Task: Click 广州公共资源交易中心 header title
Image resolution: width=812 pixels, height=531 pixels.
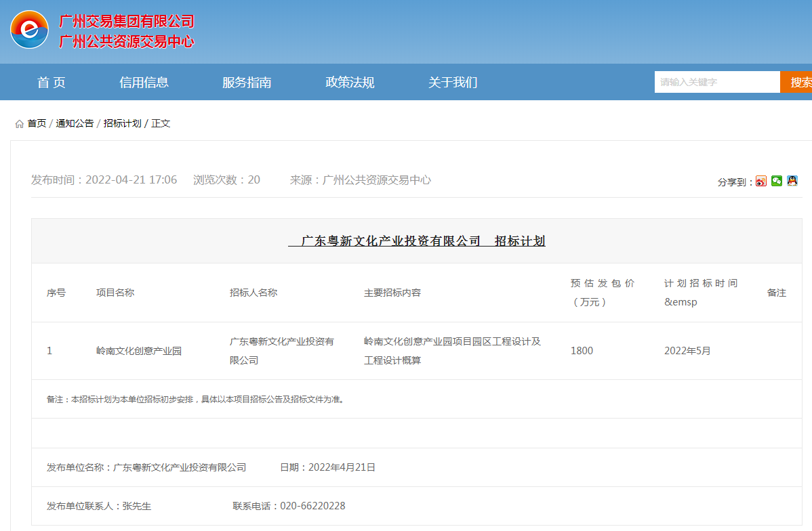Action: [x=126, y=41]
